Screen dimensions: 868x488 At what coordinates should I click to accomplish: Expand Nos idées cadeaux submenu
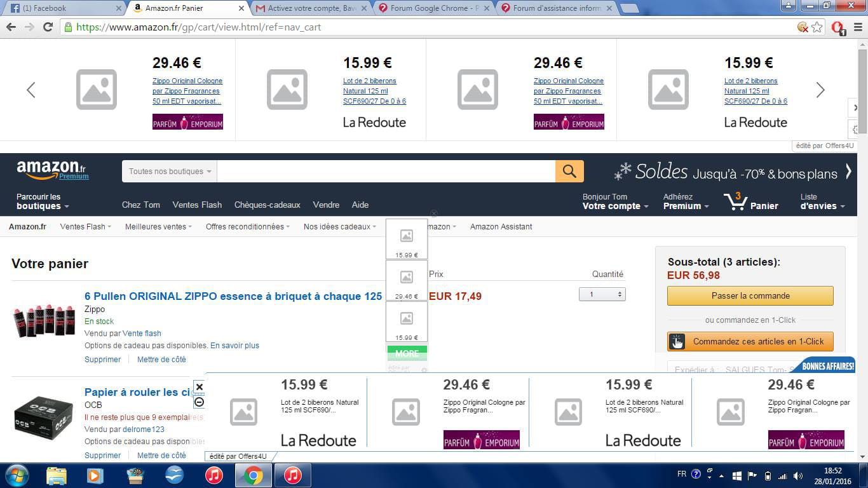[x=340, y=227]
